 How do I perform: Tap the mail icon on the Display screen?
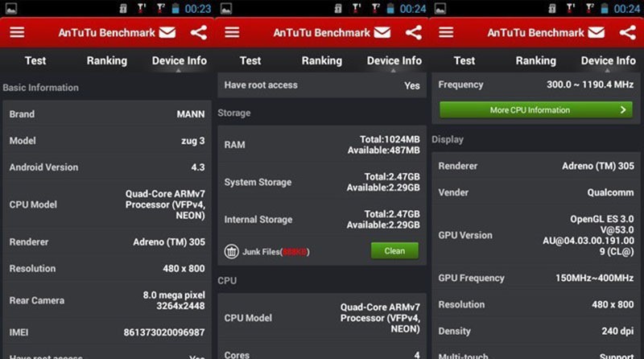point(597,33)
